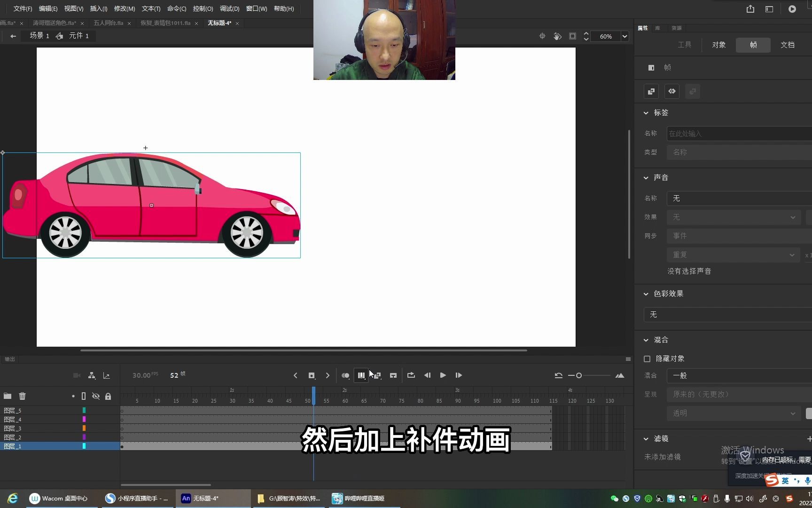Select the 文档 properties tab
The width and height of the screenshot is (812, 508).
tap(788, 45)
